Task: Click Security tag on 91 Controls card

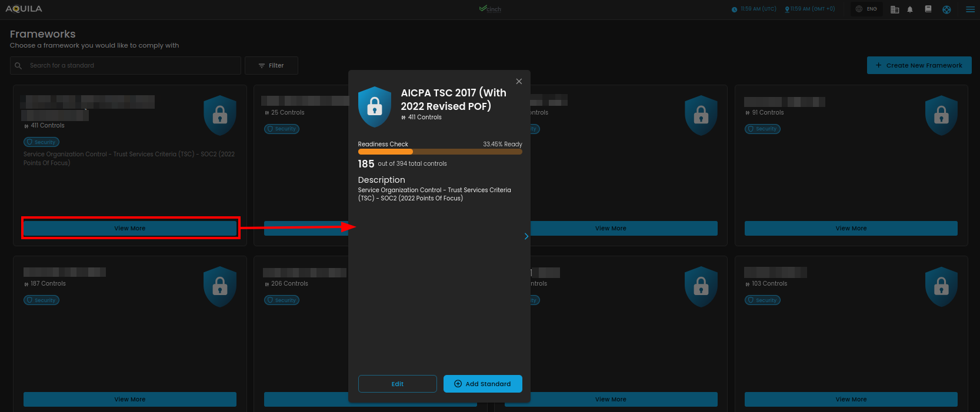Action: [762, 129]
